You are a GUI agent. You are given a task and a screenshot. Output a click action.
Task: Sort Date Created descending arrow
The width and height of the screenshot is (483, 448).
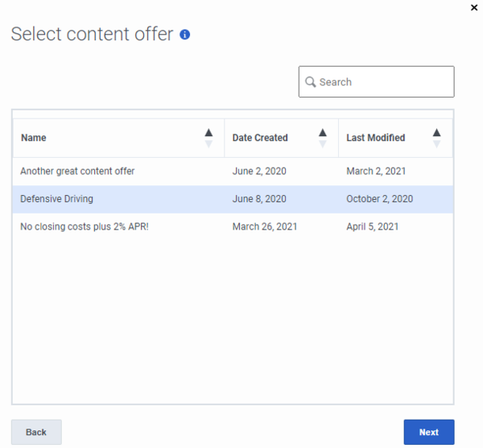323,143
